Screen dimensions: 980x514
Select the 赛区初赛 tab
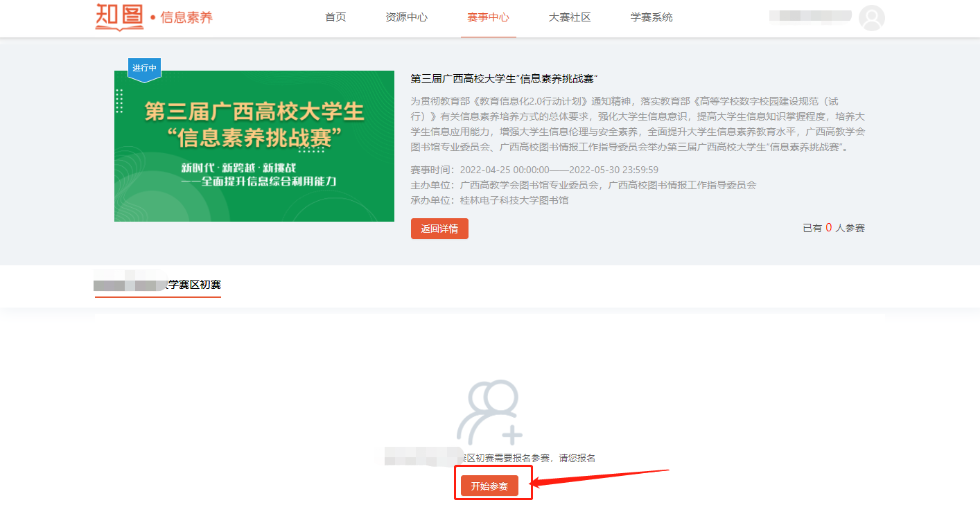point(158,285)
